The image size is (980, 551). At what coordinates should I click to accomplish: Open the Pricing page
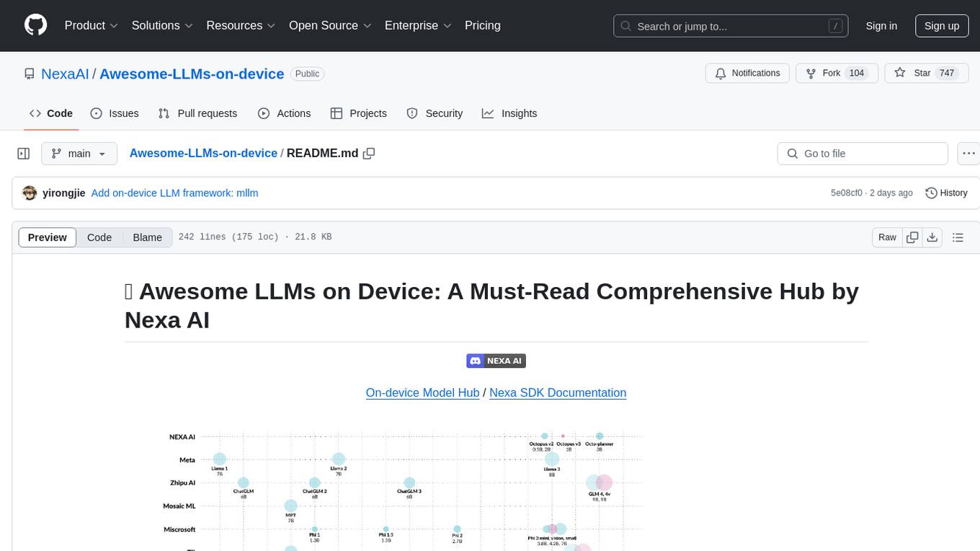(483, 25)
